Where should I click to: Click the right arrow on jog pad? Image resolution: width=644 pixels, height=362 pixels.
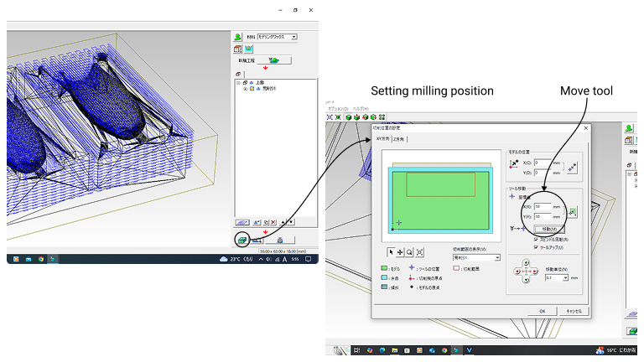pyautogui.click(x=535, y=271)
